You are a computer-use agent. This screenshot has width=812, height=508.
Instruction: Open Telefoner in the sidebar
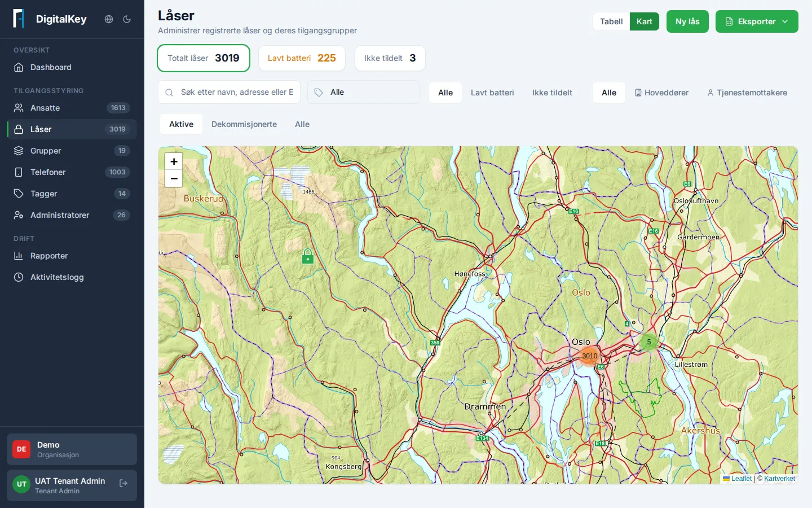click(72, 172)
